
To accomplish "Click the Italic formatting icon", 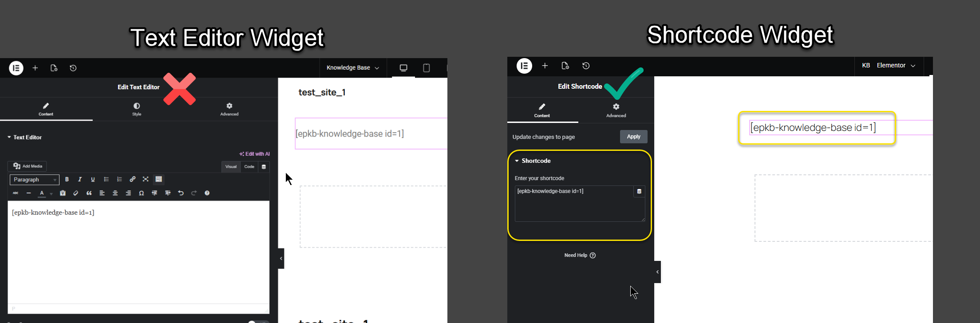I will [80, 179].
